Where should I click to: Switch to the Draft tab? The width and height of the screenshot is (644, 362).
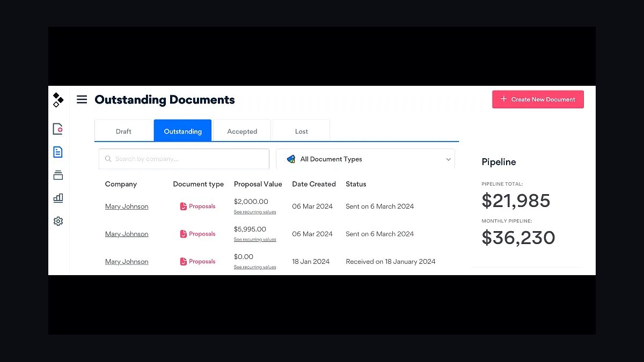pos(123,131)
